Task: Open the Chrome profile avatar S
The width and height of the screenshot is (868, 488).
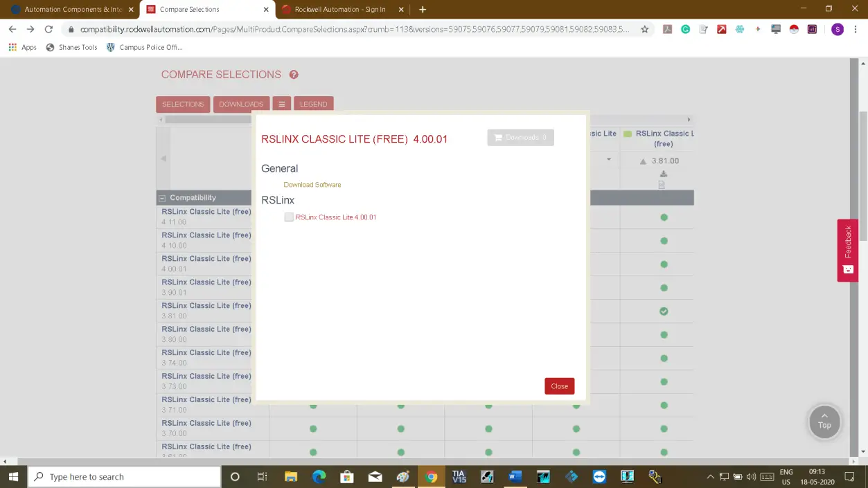Action: [x=838, y=29]
